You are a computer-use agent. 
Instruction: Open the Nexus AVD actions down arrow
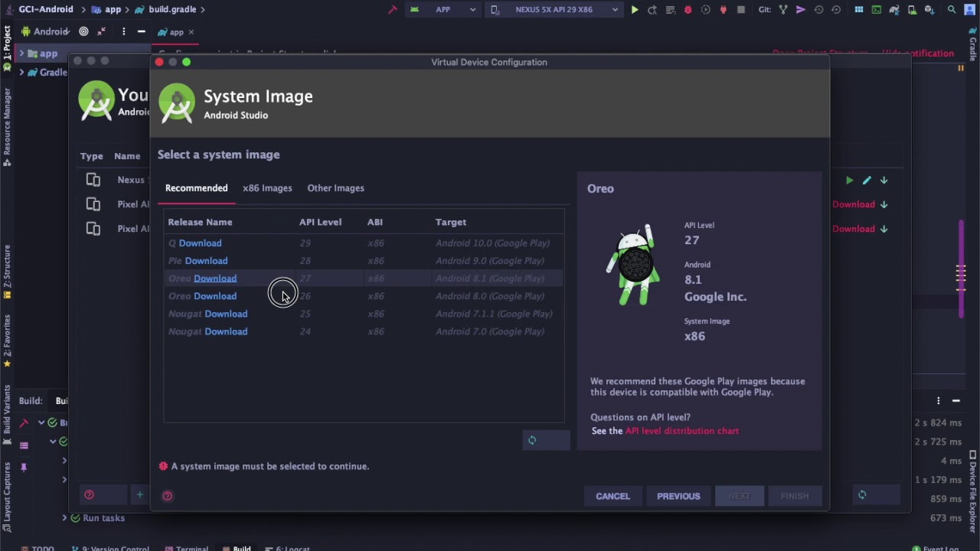(884, 181)
